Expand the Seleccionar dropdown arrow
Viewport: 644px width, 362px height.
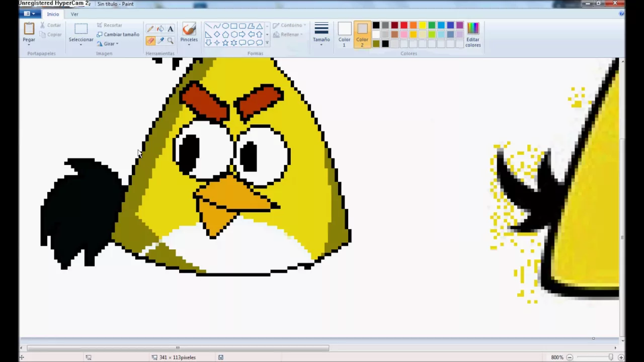[80, 45]
